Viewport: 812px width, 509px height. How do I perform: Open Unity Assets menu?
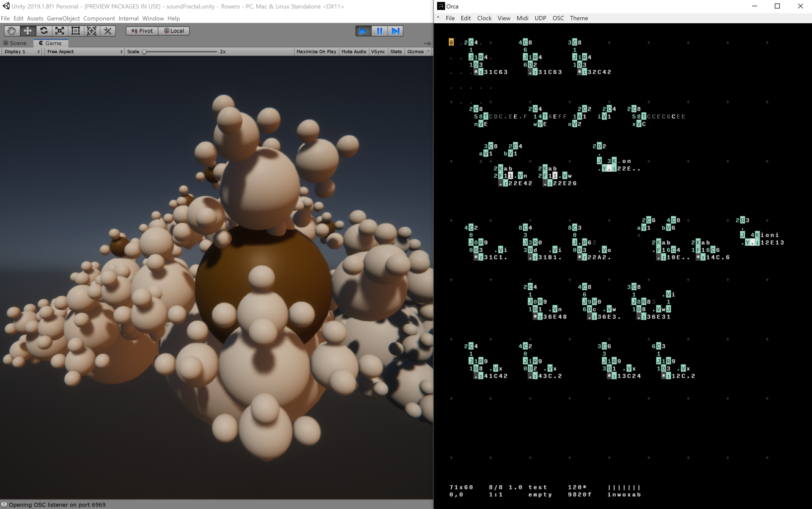pyautogui.click(x=35, y=18)
